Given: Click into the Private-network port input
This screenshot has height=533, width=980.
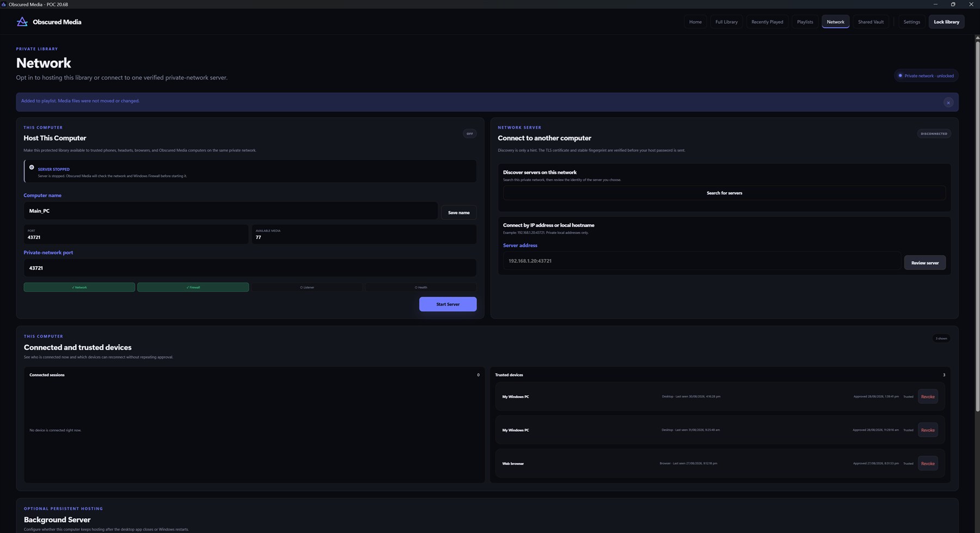Looking at the screenshot, I should coord(250,268).
